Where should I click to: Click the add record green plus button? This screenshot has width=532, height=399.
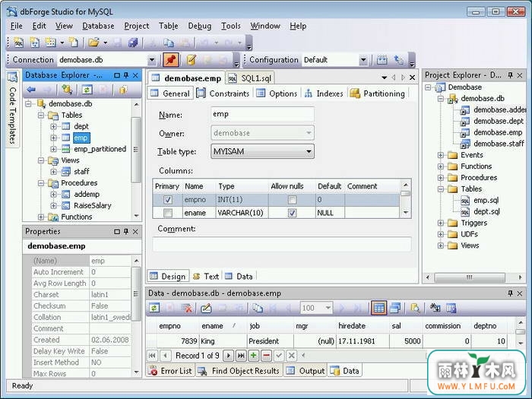253,356
